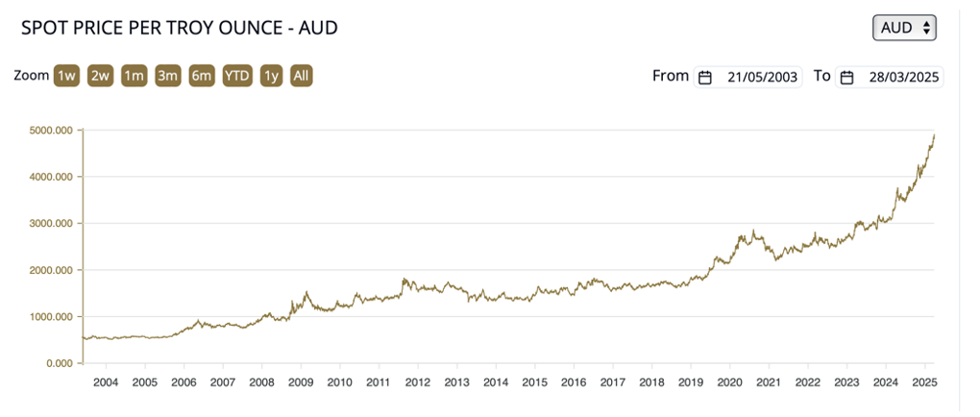Expand the AUD currency dropdown
980x417 pixels.
(x=903, y=28)
